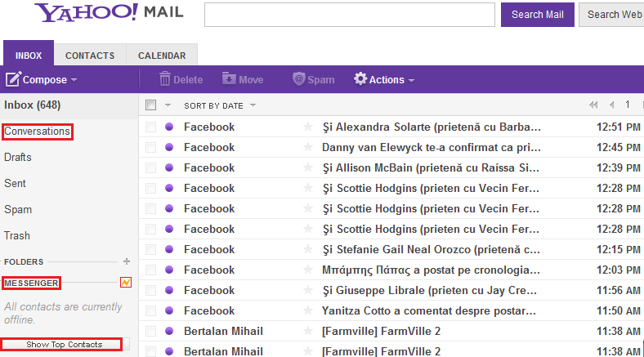Open the Trash folder
Screen dimensions: 644x357
click(x=17, y=235)
